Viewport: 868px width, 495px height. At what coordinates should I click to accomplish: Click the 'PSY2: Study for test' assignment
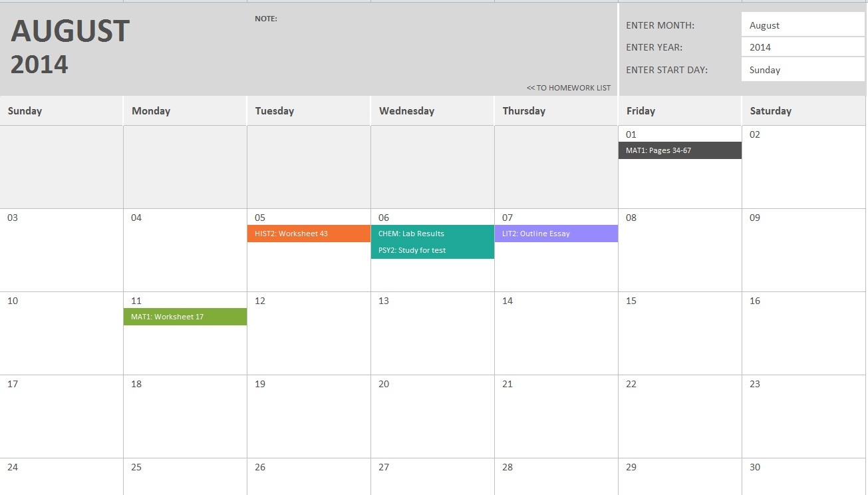(432, 250)
